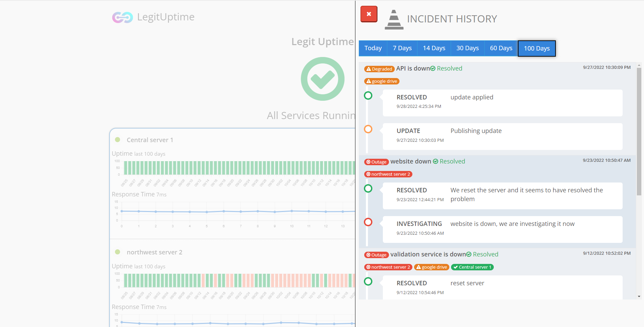Click the Central server 1 response time line
644x327 pixels.
pyautogui.click(x=238, y=212)
